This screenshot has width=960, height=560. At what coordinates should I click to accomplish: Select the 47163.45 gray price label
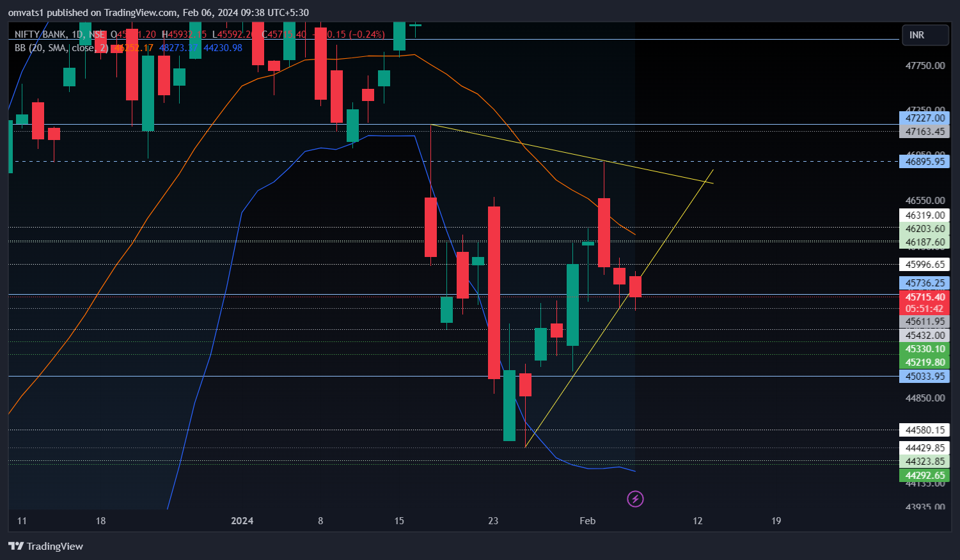tap(924, 132)
